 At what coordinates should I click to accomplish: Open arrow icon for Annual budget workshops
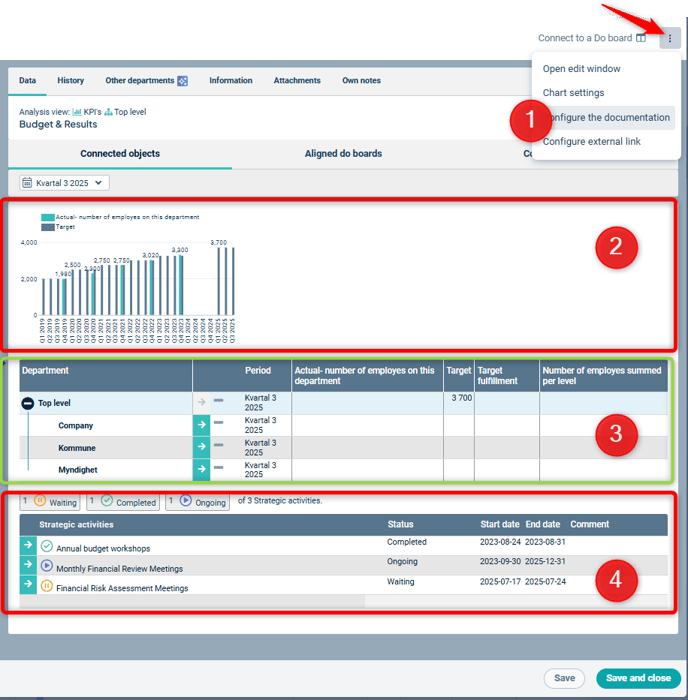tap(28, 546)
